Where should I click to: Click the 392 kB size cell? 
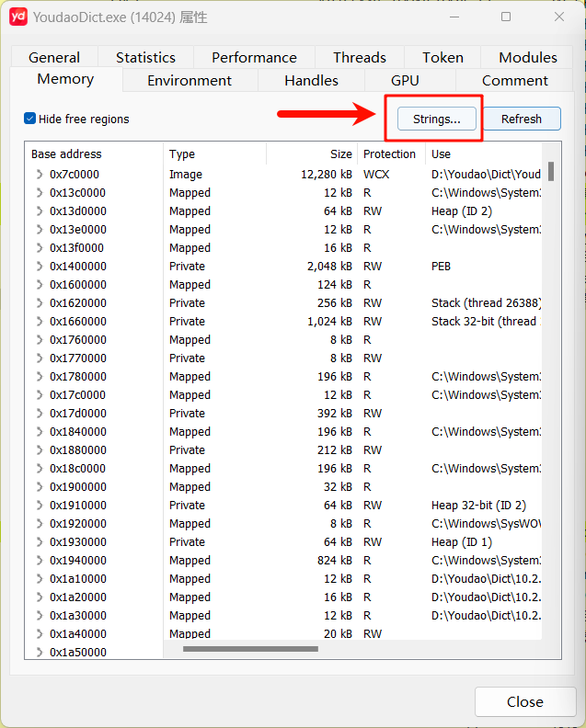[335, 414]
